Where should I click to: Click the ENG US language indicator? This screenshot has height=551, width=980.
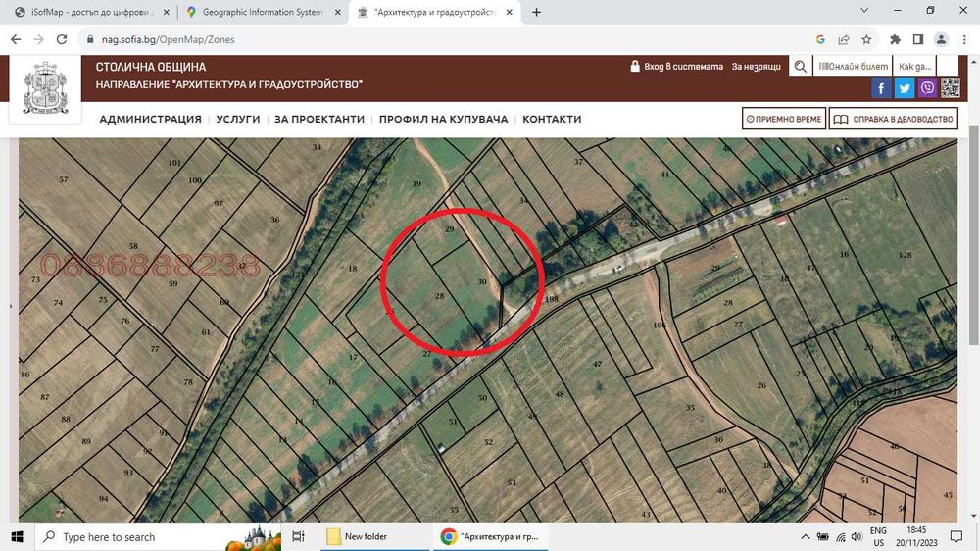tap(878, 536)
